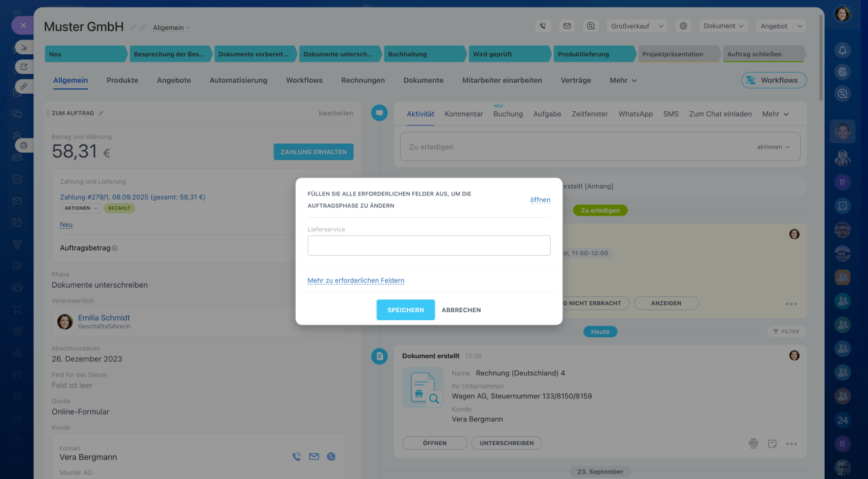The height and width of the screenshot is (479, 868).
Task: Select Kommentar tab in activity panel
Action: (464, 114)
